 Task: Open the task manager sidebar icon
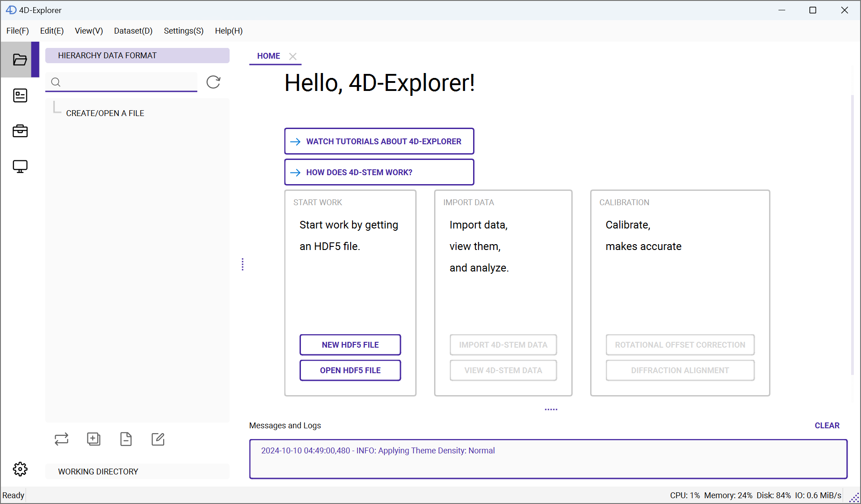click(20, 95)
